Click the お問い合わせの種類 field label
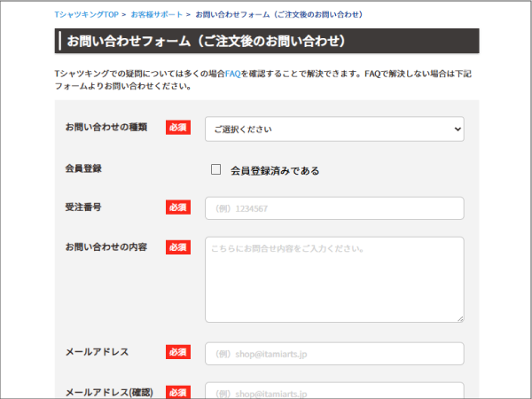The height and width of the screenshot is (399, 532). click(106, 128)
